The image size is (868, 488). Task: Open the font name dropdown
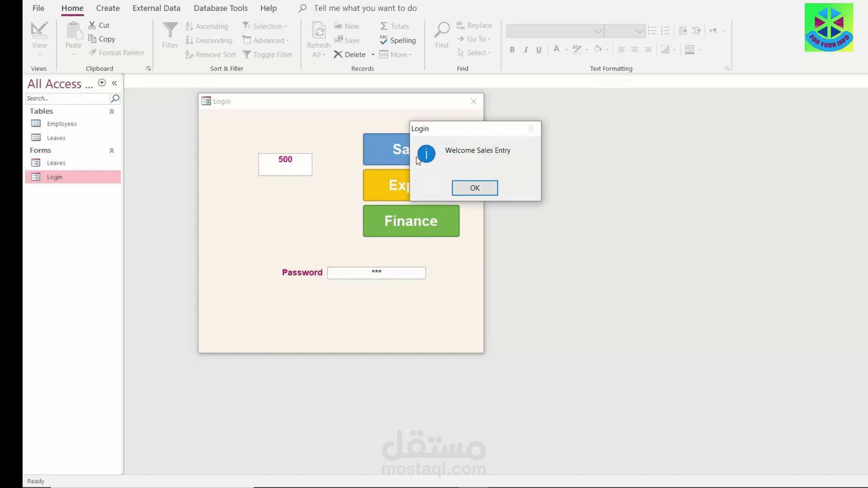[x=598, y=31]
